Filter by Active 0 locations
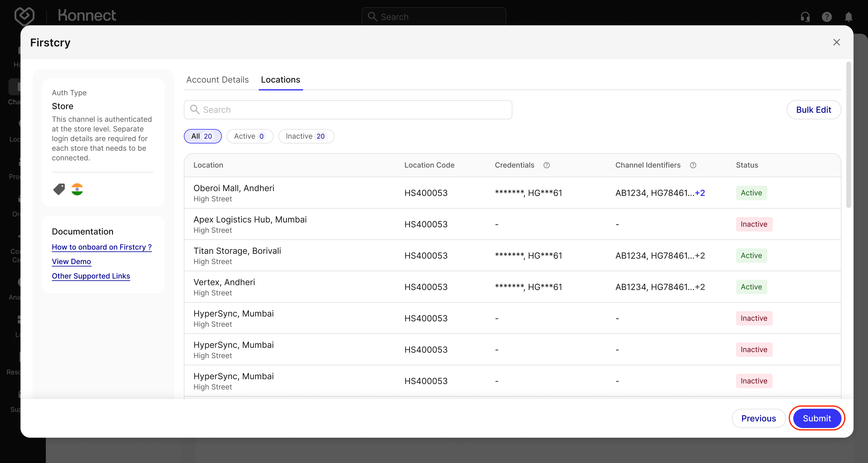The image size is (868, 463). click(250, 136)
